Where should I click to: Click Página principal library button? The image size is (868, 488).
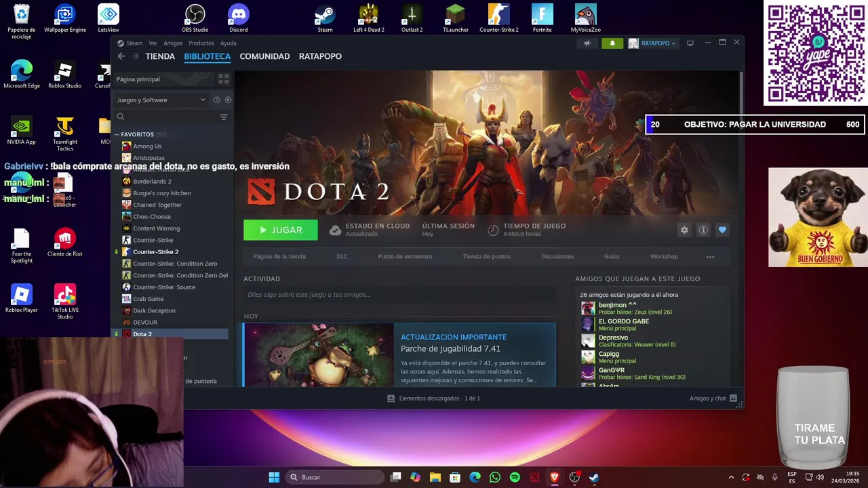point(163,79)
